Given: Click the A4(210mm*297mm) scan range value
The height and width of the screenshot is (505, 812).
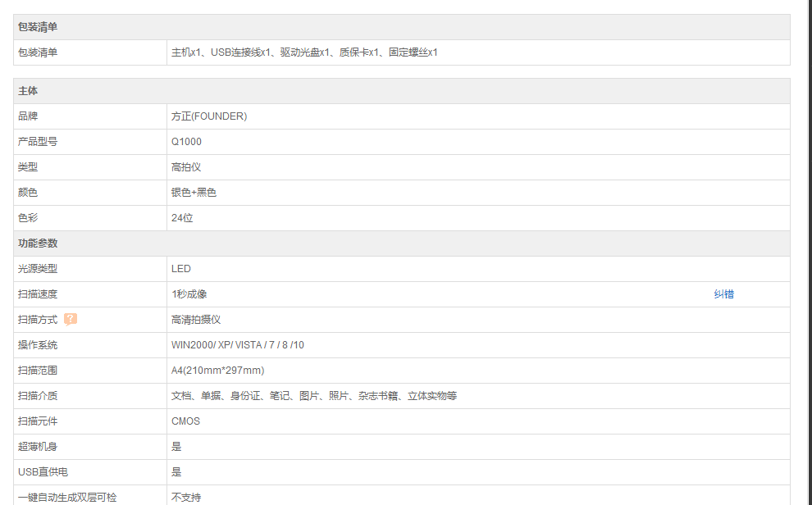Looking at the screenshot, I should tap(218, 370).
